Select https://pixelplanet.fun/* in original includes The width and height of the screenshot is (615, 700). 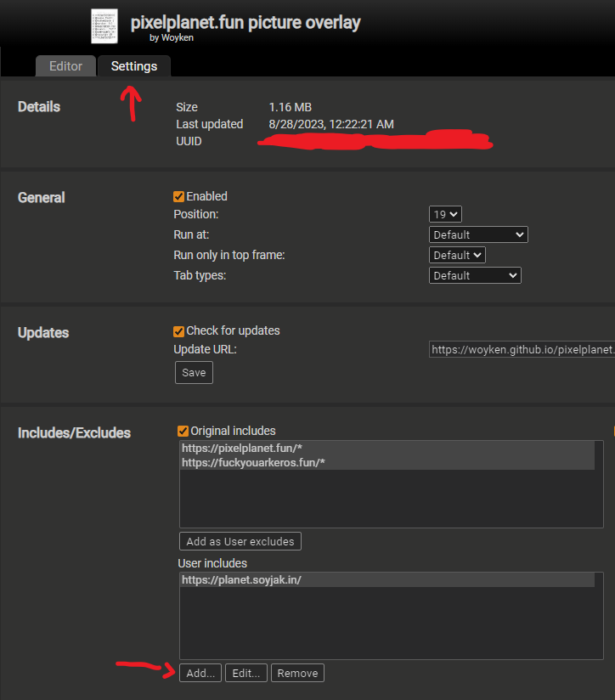387,449
